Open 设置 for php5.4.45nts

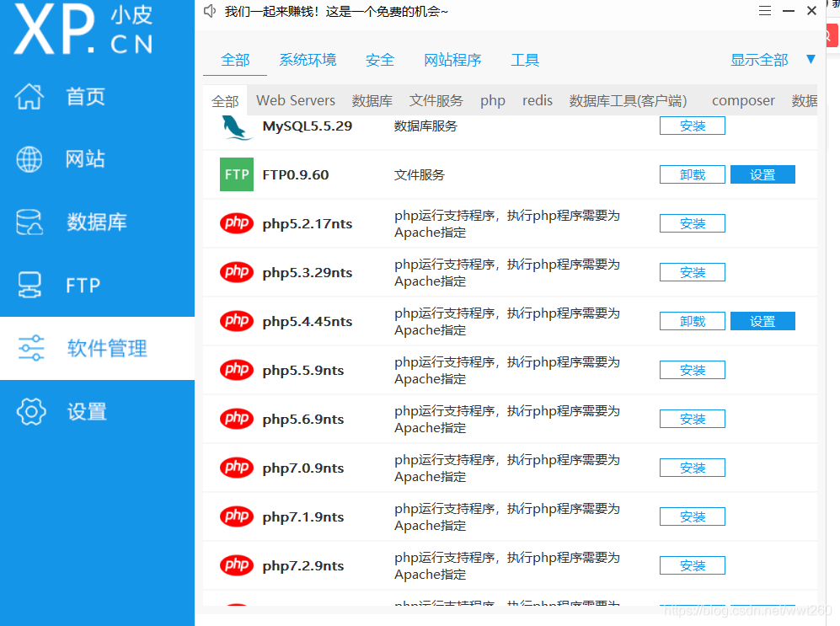click(762, 321)
